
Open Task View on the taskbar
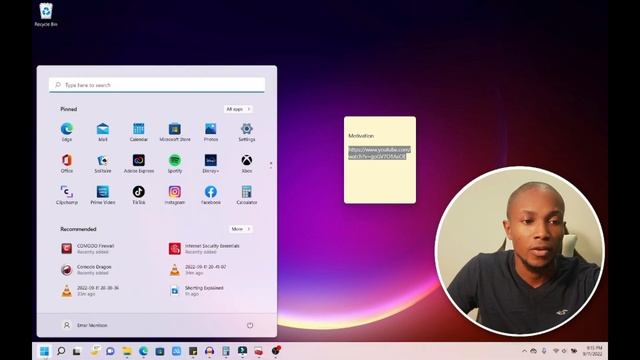tap(77, 351)
